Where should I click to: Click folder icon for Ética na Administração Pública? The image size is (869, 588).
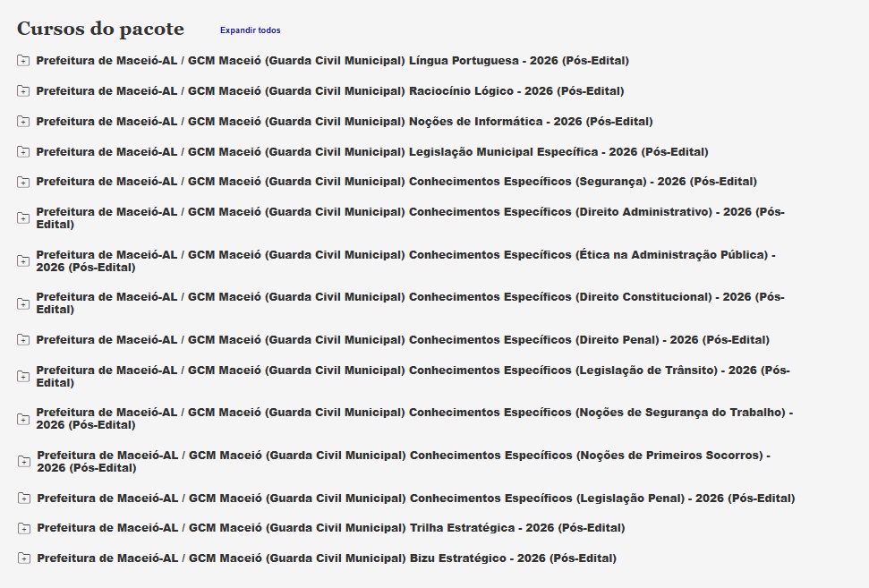[x=23, y=261]
